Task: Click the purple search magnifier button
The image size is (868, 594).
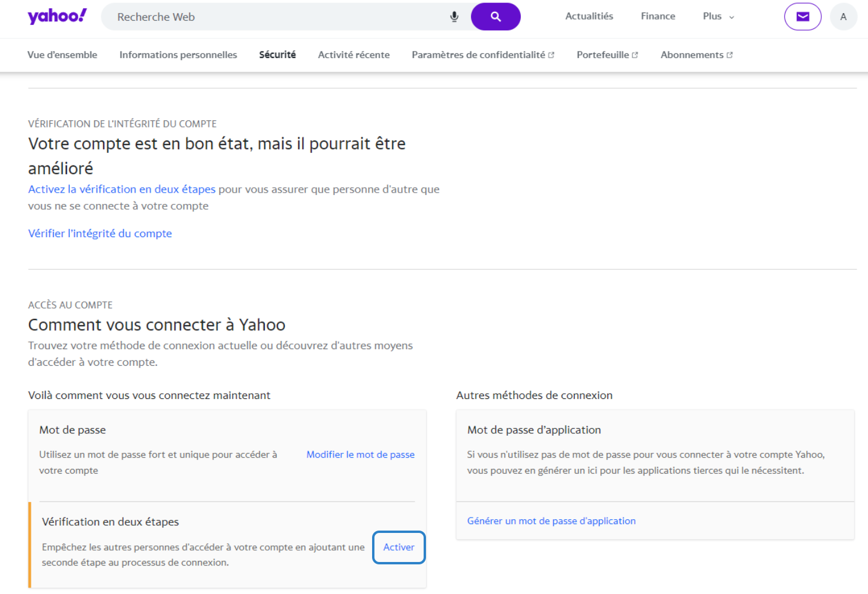Action: 496,17
